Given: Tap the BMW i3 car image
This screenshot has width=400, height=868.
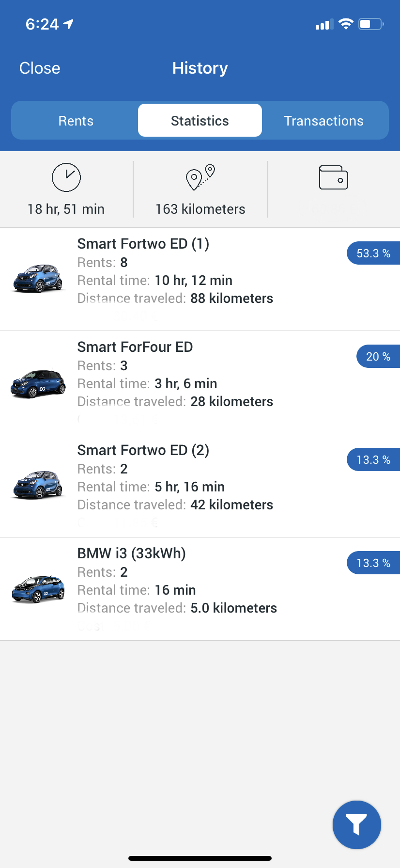Looking at the screenshot, I should tap(38, 589).
